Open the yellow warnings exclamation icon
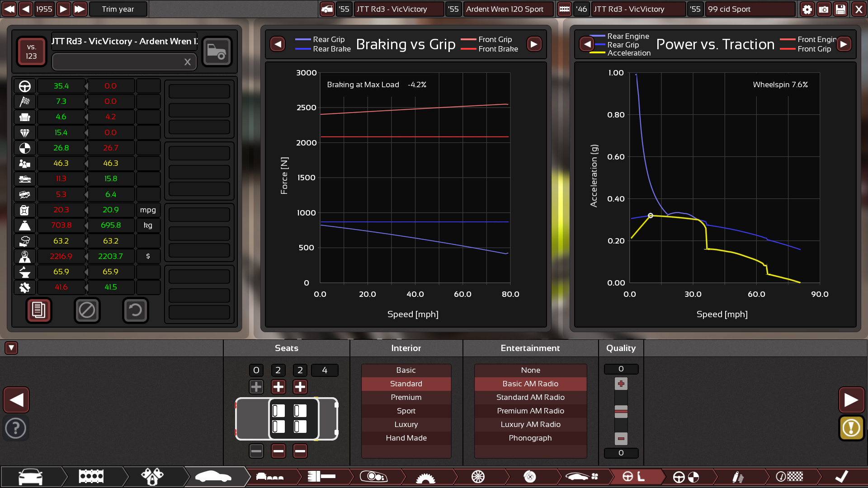Image resolution: width=868 pixels, height=488 pixels. [851, 427]
